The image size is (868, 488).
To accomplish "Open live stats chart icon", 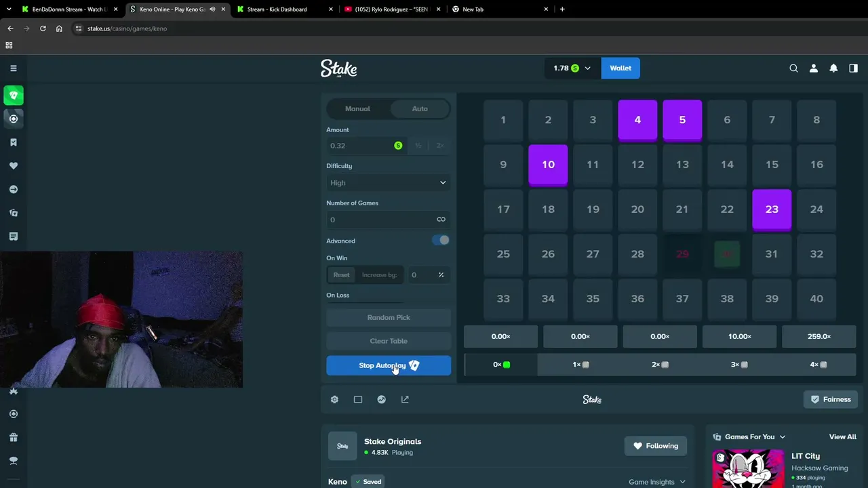I will [x=382, y=399].
